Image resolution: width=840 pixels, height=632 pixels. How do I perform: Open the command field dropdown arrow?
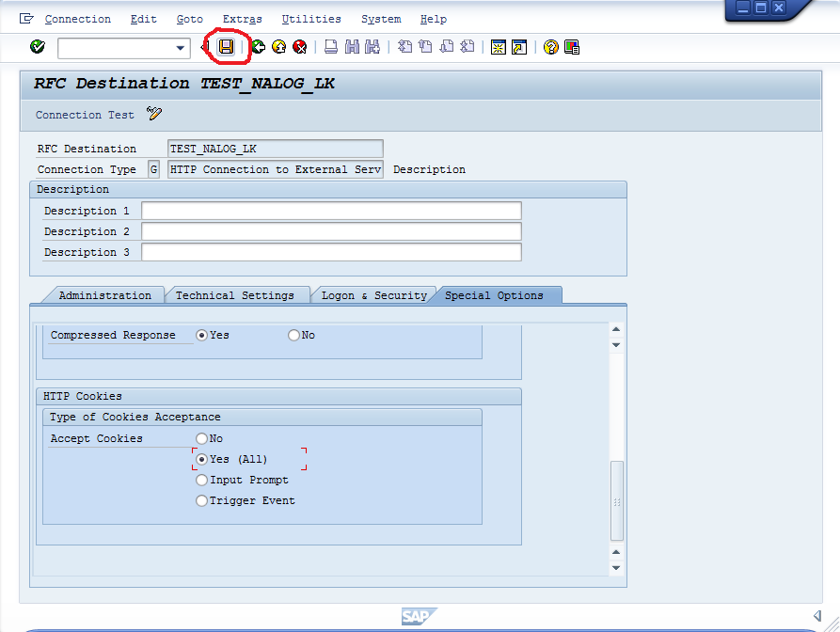pyautogui.click(x=181, y=48)
